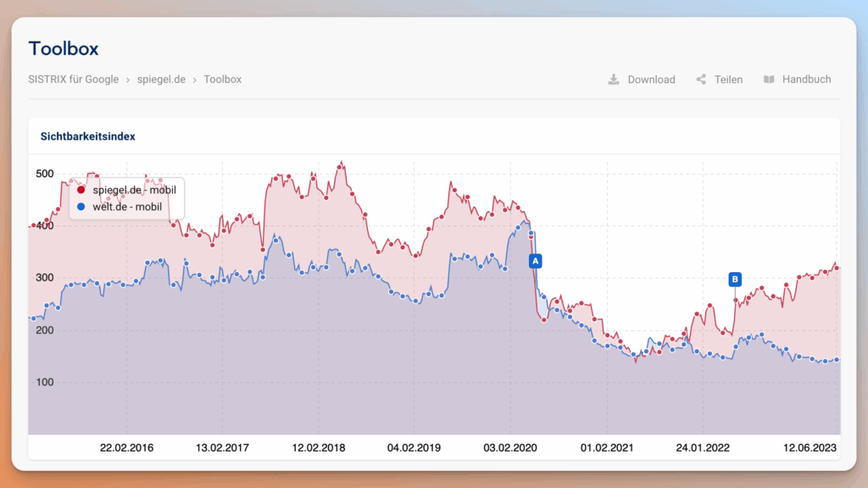
Task: Open the Download link
Action: click(x=642, y=80)
